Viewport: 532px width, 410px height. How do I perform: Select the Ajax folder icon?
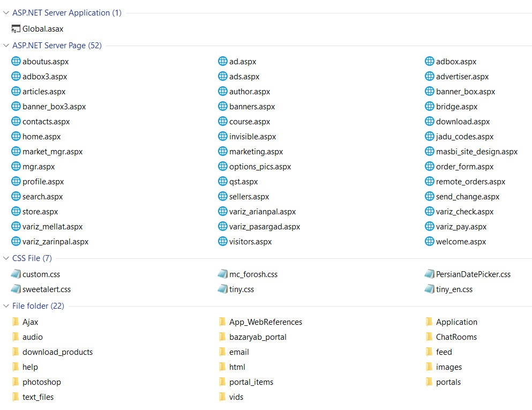coord(16,322)
